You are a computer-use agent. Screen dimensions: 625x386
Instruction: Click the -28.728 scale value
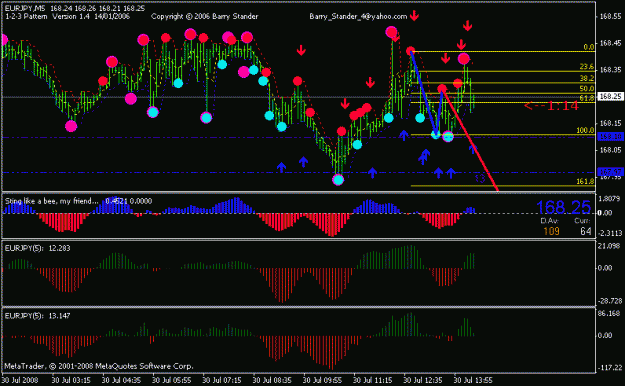[x=609, y=301]
